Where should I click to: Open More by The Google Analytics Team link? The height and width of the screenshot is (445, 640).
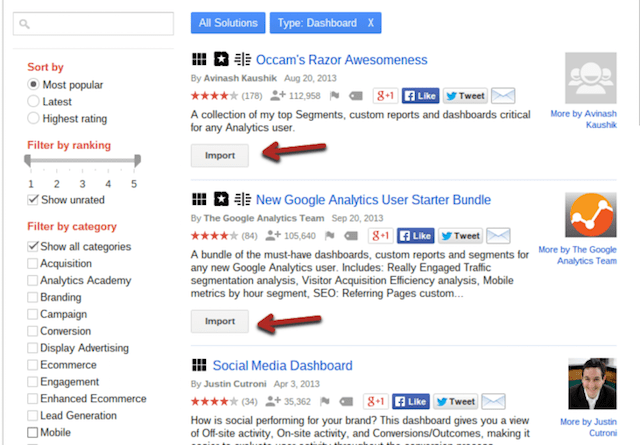[578, 255]
